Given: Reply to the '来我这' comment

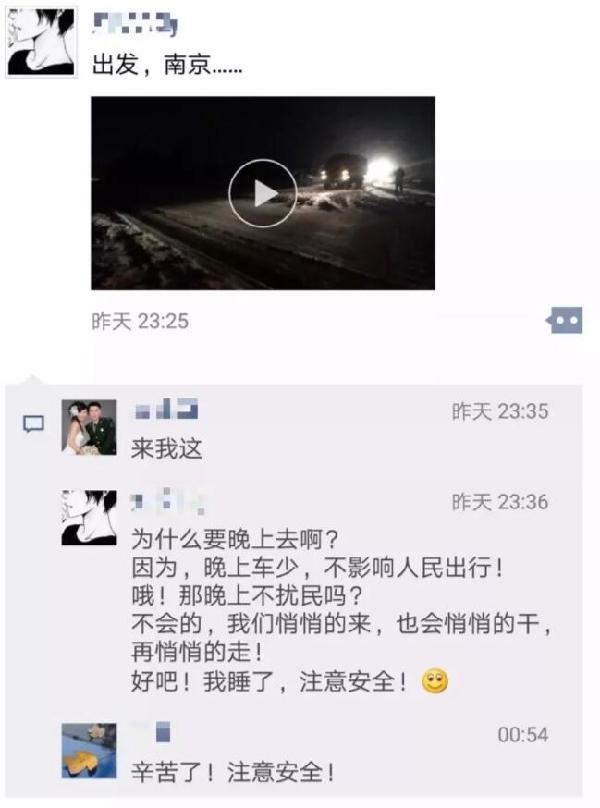Looking at the screenshot, I should coord(166,449).
